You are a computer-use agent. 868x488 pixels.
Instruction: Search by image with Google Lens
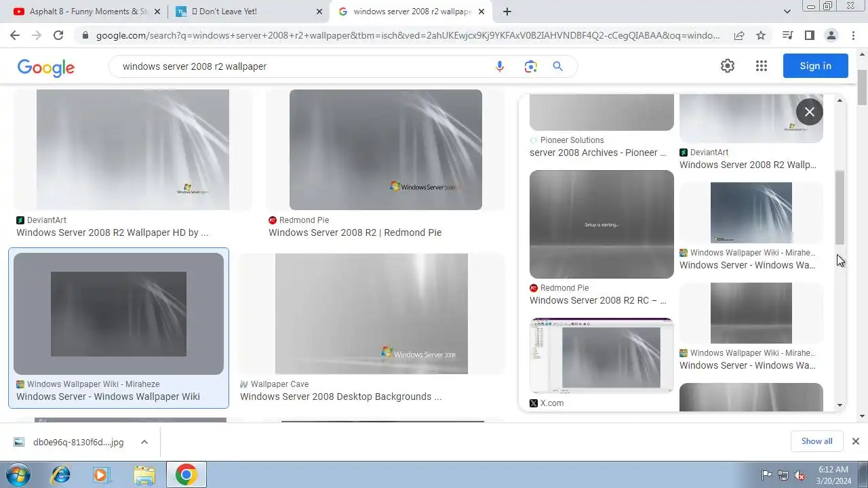click(x=530, y=66)
